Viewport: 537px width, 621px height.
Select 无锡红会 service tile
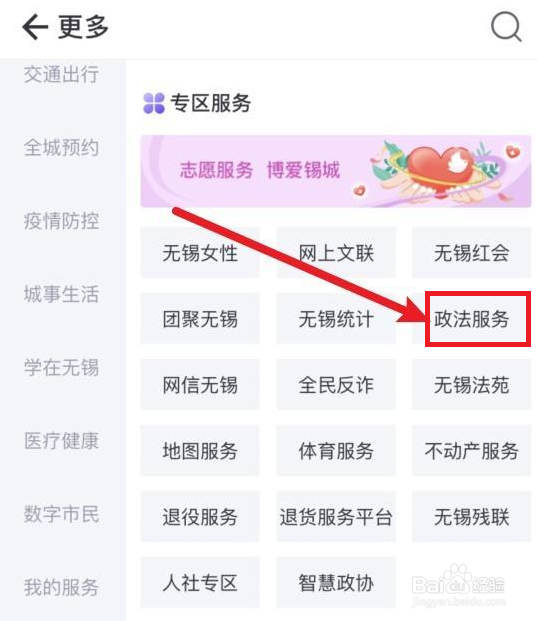pos(471,253)
